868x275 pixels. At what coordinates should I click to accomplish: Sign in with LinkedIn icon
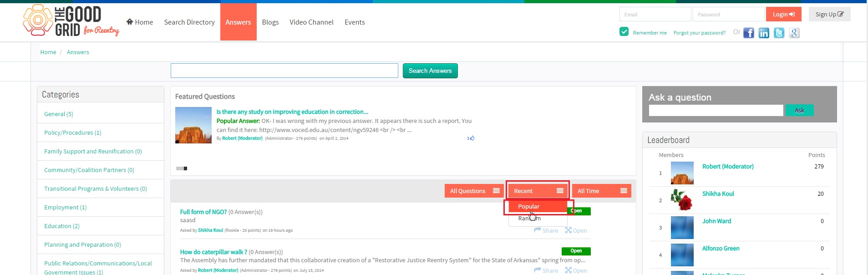(764, 33)
